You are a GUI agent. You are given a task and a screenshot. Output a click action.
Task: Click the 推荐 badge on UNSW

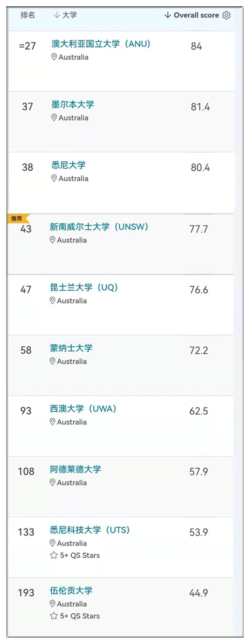(18, 218)
